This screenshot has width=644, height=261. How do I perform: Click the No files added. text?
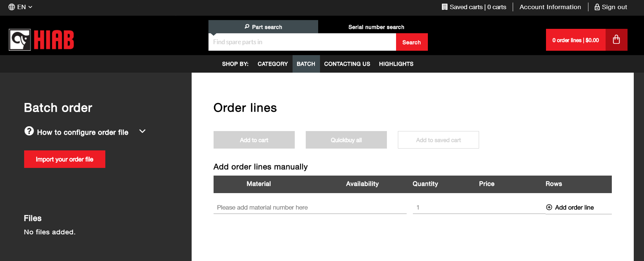pos(50,232)
